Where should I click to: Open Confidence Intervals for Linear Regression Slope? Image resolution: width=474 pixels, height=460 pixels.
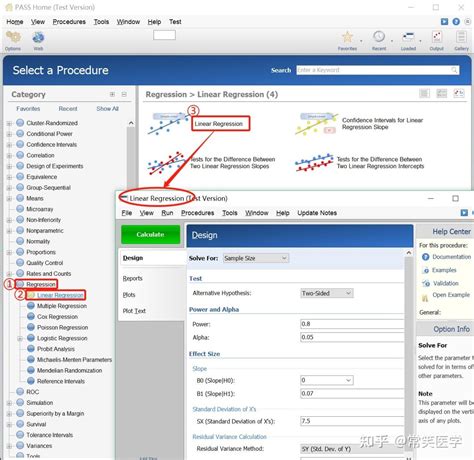coord(382,124)
